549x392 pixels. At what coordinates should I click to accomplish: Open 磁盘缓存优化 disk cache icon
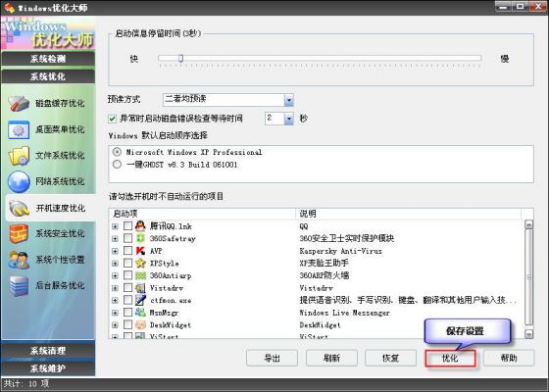click(x=19, y=104)
